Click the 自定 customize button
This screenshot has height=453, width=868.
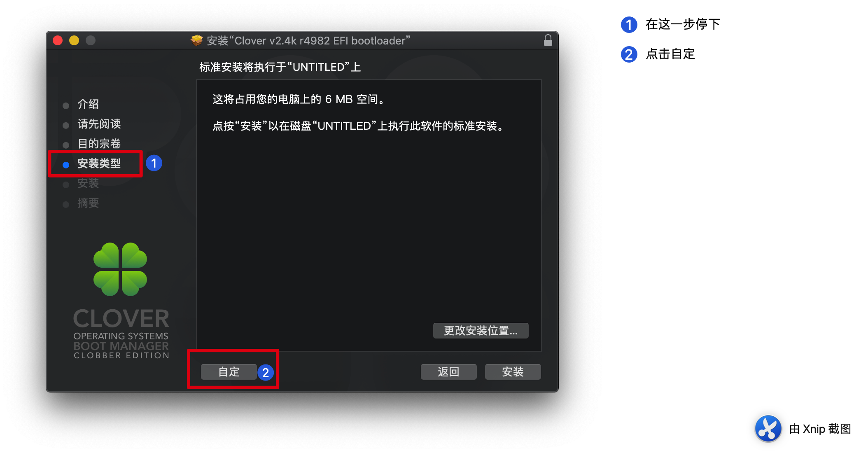229,372
